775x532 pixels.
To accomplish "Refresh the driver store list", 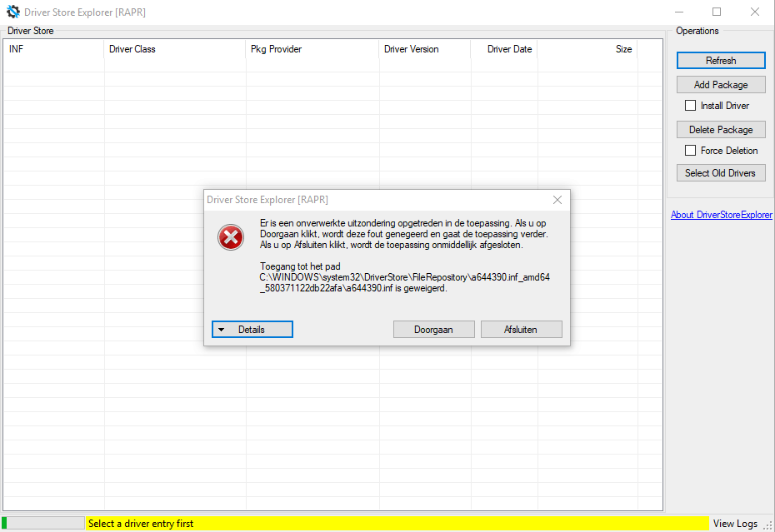I will tap(721, 60).
